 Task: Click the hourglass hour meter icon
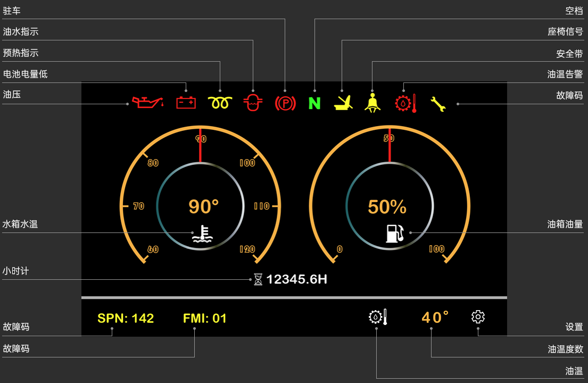click(x=258, y=279)
